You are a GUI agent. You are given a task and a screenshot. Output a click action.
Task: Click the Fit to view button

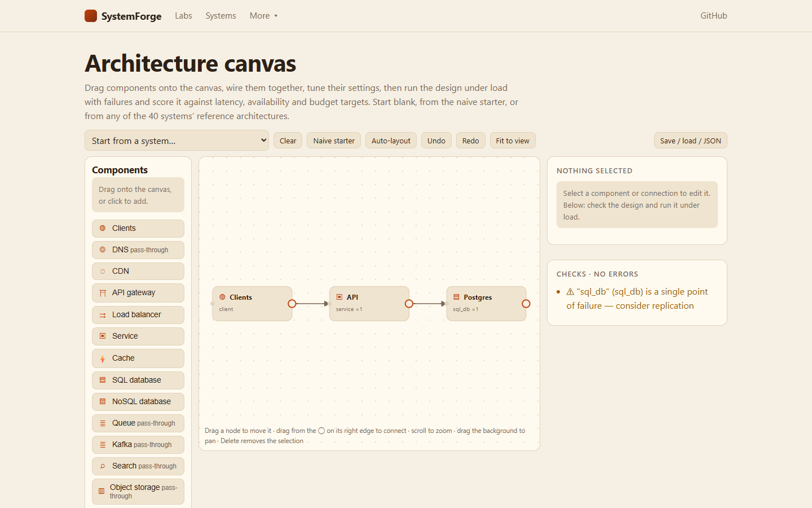click(513, 141)
